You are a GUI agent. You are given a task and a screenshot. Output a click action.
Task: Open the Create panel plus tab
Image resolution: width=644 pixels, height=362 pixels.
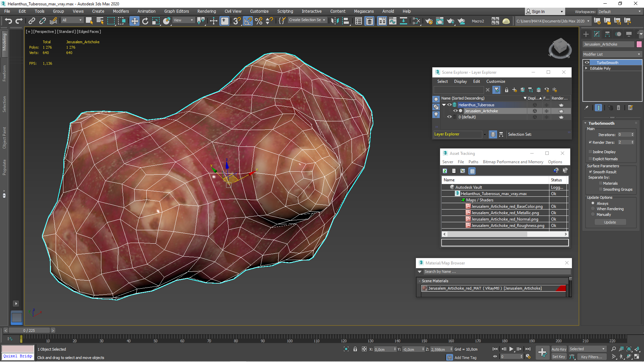(x=586, y=34)
